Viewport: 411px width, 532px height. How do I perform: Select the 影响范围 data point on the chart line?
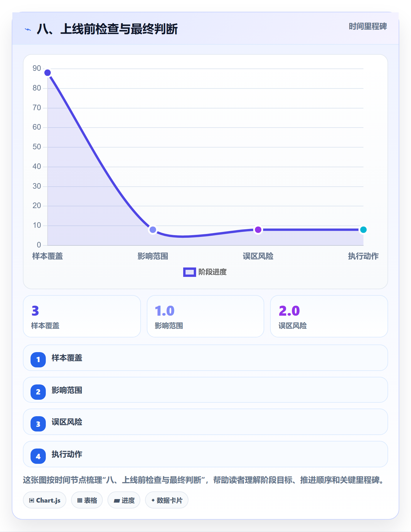(x=153, y=230)
